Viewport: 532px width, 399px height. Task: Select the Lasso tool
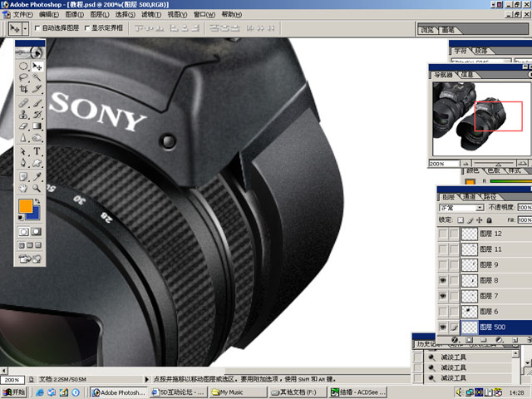(x=23, y=77)
